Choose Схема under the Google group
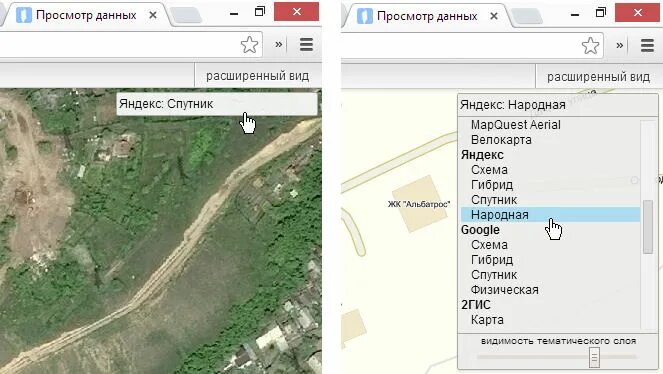The height and width of the screenshot is (374, 663). pyautogui.click(x=489, y=245)
